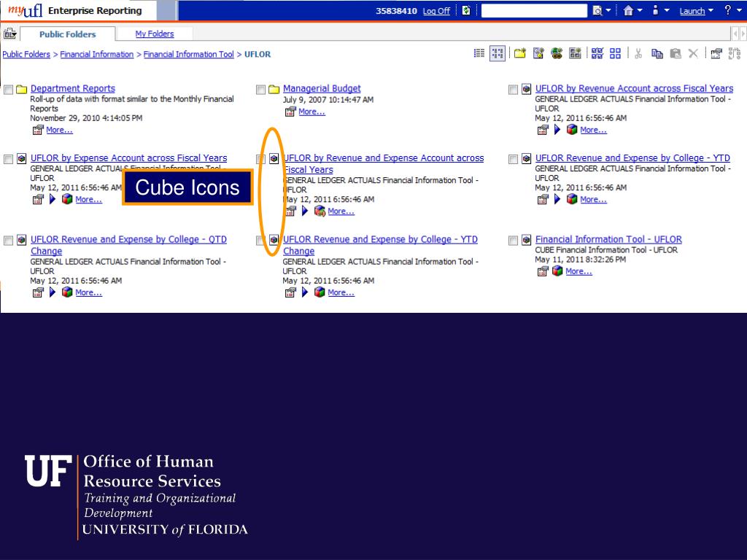The height and width of the screenshot is (560, 747).
Task: Expand the Home options dropdown arrow
Action: (639, 10)
